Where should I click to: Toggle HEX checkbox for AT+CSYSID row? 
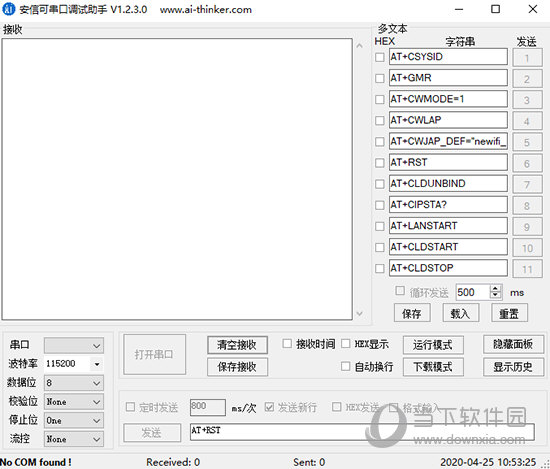(x=380, y=57)
